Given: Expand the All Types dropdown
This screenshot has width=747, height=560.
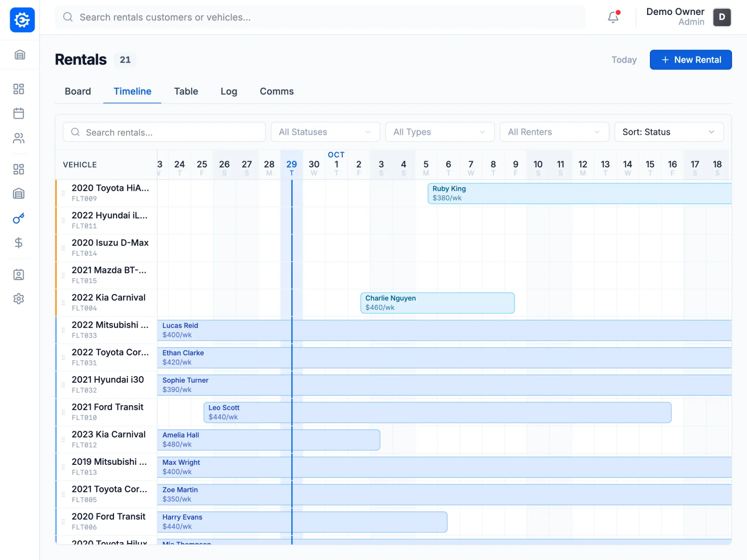Looking at the screenshot, I should point(440,132).
